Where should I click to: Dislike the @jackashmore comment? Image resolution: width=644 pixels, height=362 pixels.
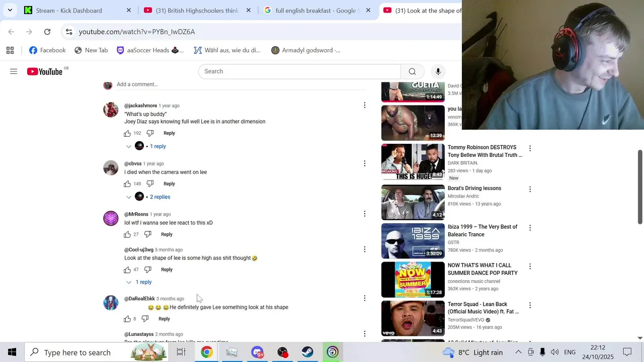[150, 133]
